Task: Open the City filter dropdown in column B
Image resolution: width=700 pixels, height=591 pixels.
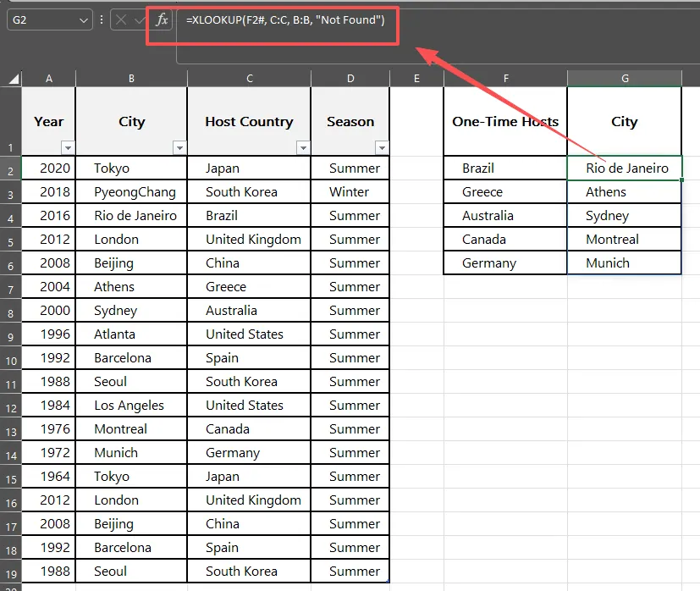Action: 179,147
